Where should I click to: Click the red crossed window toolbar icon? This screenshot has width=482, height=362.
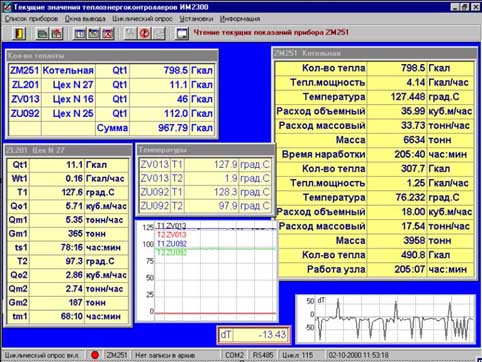[x=108, y=33]
